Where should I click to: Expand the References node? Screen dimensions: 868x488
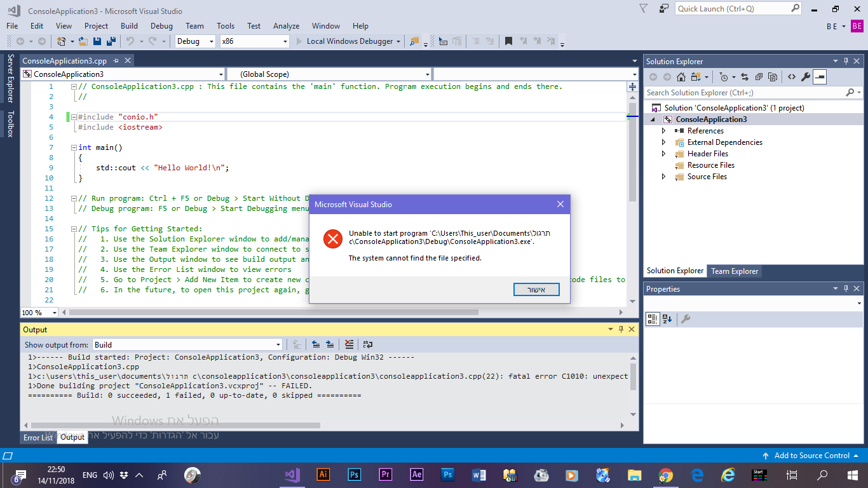(x=664, y=131)
